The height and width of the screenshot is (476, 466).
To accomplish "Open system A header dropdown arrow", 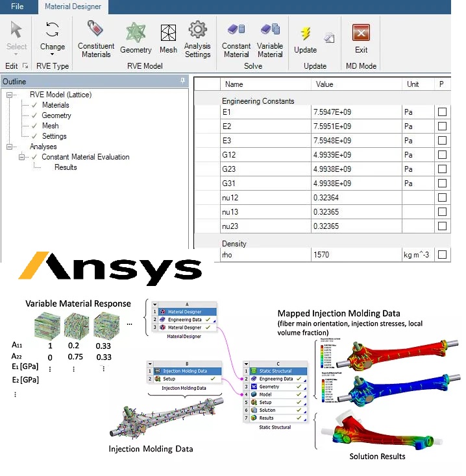I will click(x=155, y=304).
